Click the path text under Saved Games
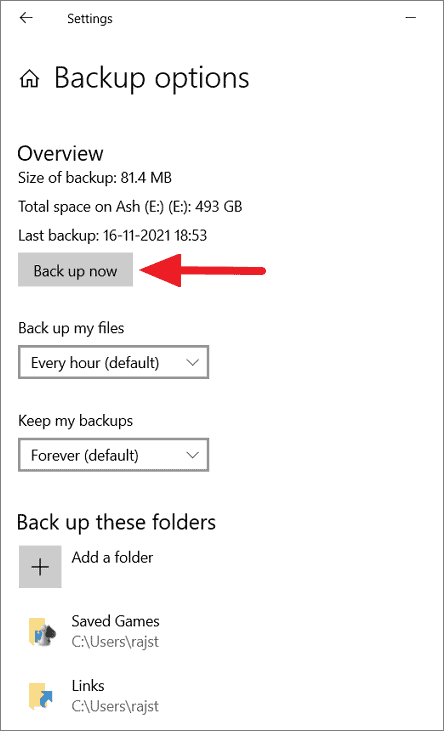 pyautogui.click(x=115, y=642)
